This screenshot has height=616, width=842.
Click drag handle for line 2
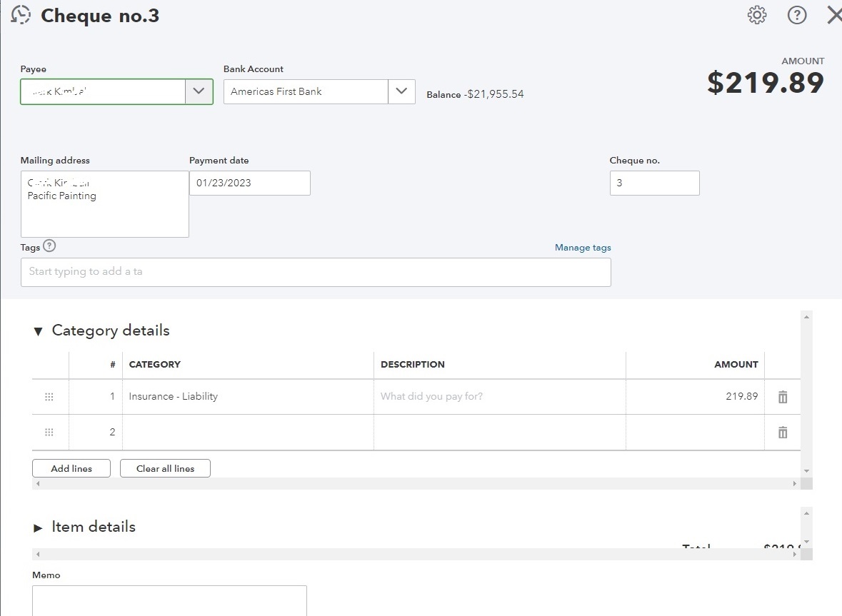[49, 432]
